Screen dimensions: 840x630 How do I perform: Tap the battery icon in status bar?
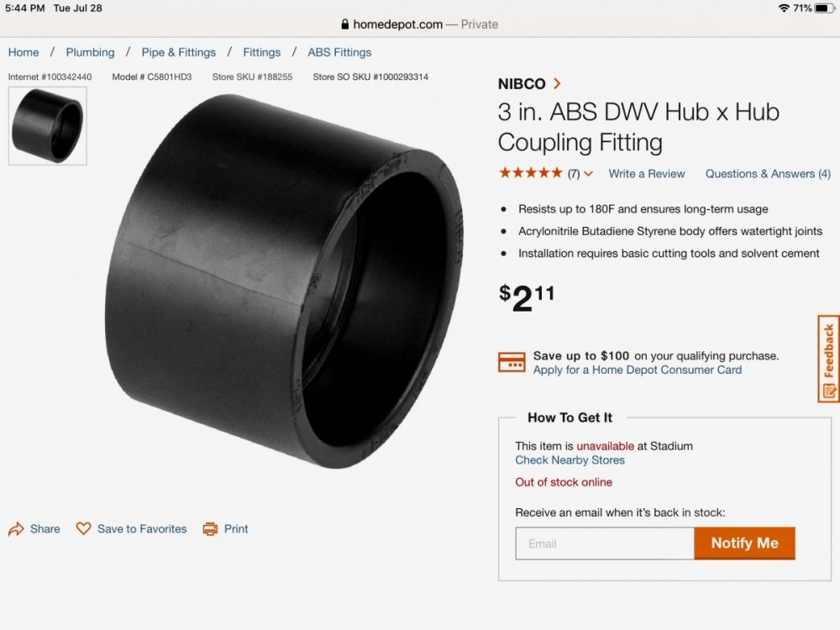coord(822,8)
